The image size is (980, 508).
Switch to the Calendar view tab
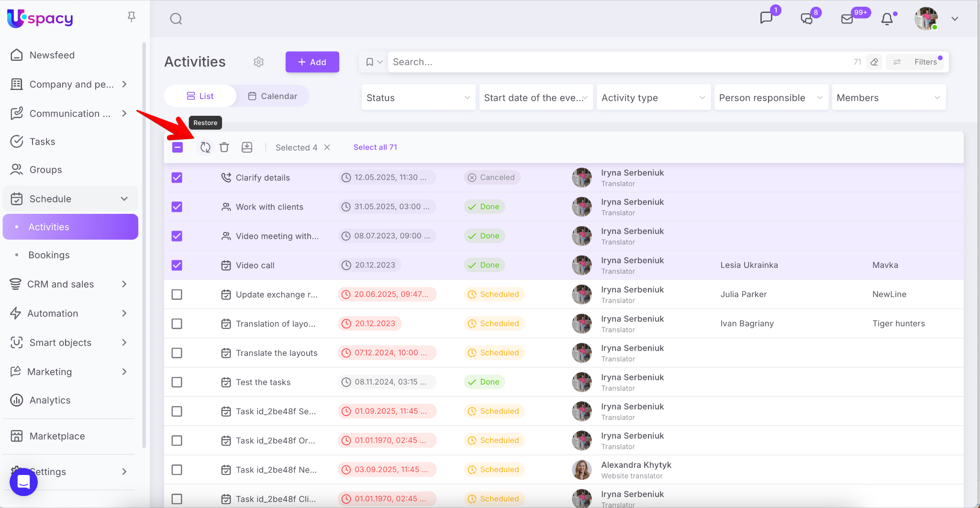[x=273, y=96]
